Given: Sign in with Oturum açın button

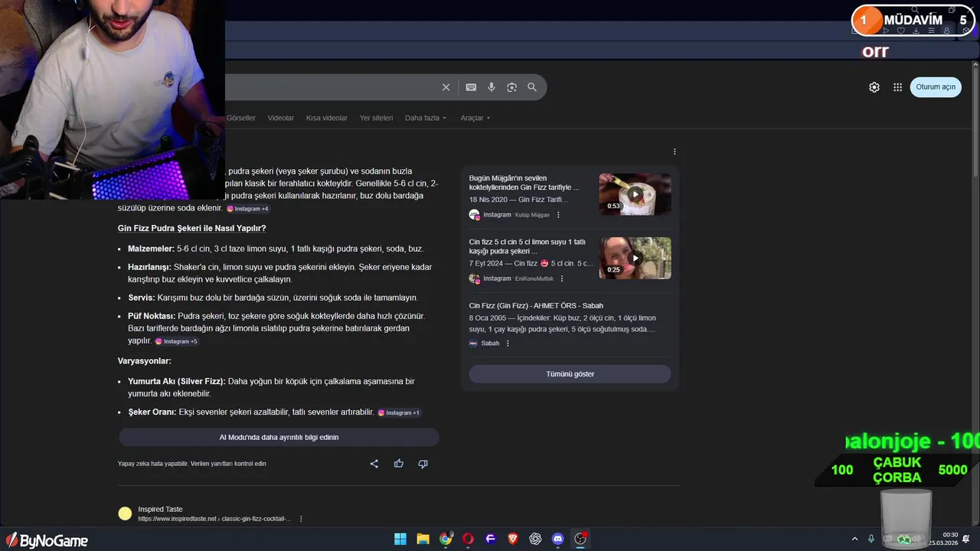Looking at the screenshot, I should [x=936, y=87].
